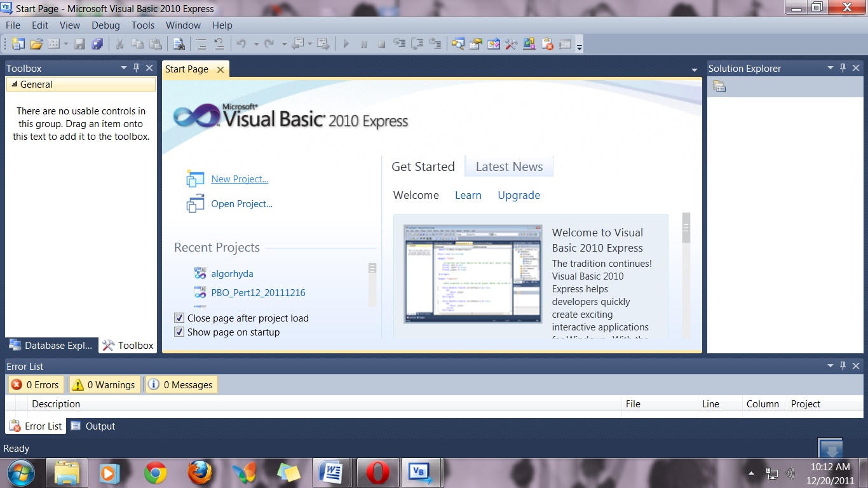
Task: Open the Undo history dropdown arrow
Action: click(x=256, y=44)
